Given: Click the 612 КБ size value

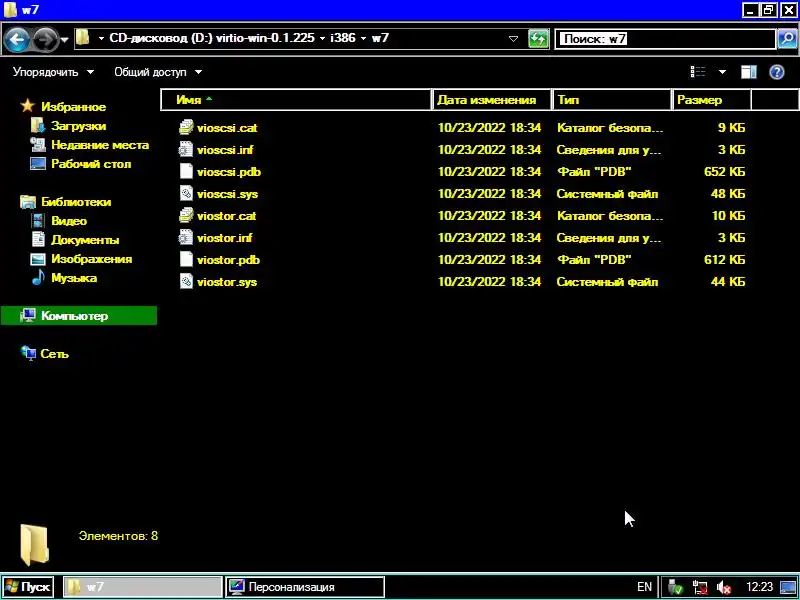Looking at the screenshot, I should [724, 260].
